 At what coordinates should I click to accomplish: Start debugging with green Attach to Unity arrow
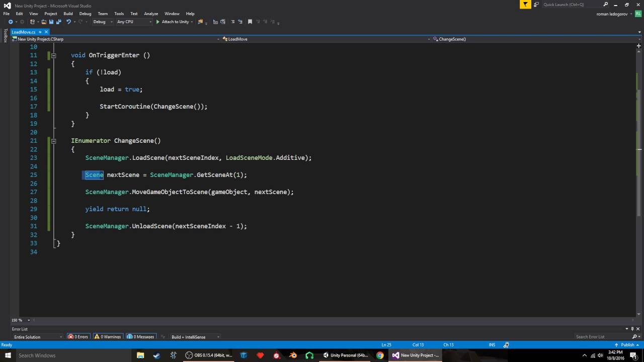tap(157, 22)
